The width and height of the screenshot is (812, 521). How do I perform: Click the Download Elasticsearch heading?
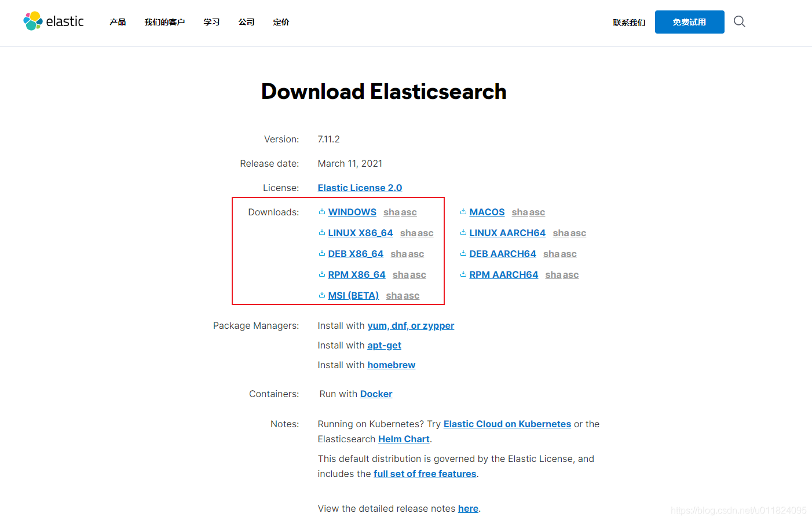coord(383,91)
